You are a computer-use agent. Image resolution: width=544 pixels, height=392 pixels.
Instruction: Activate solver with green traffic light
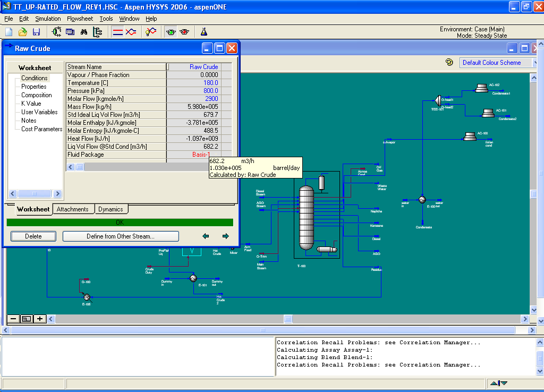(x=171, y=32)
